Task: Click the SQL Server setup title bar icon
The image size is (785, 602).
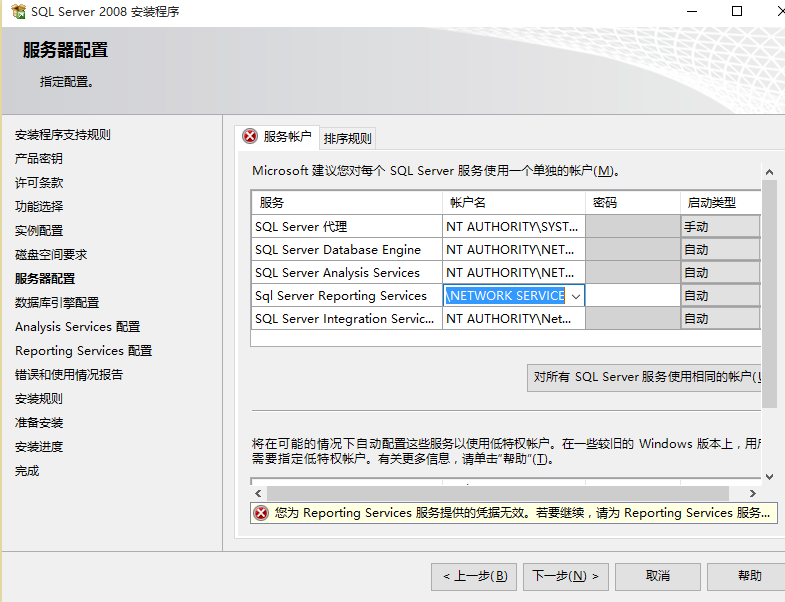Action: point(19,12)
